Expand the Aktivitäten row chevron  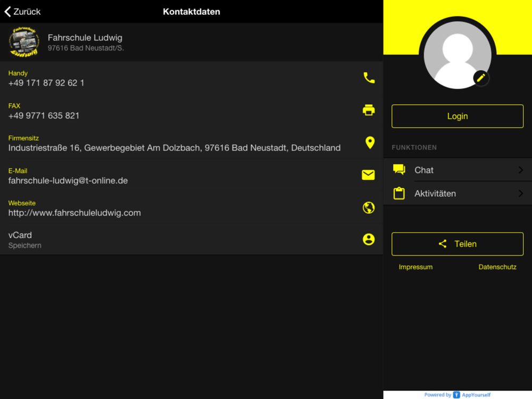521,194
